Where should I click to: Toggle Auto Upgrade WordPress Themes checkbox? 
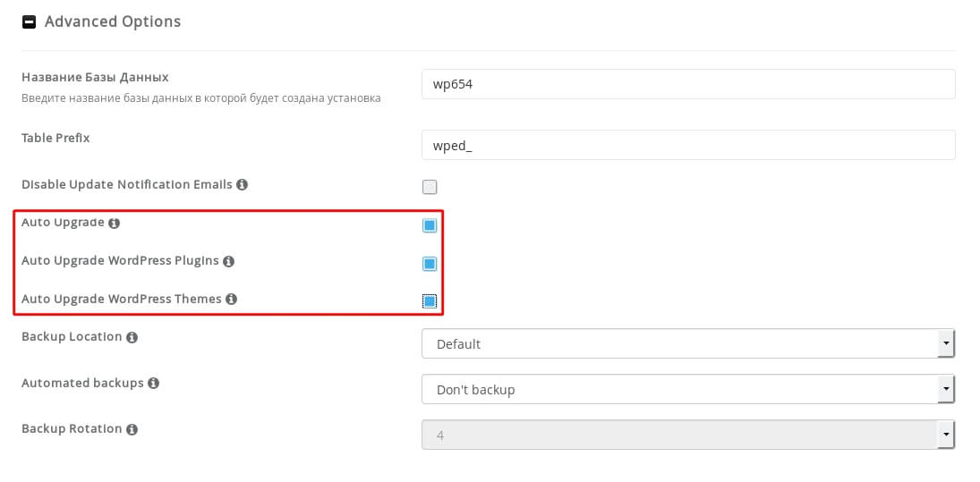430,301
